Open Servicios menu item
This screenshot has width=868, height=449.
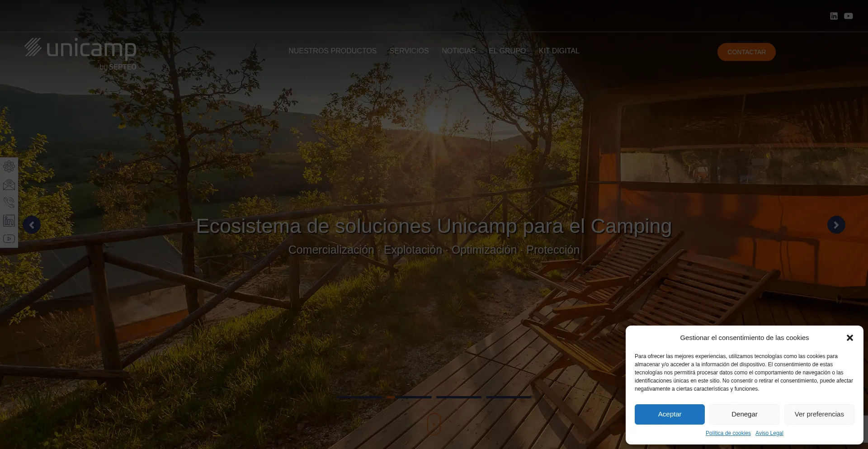tap(409, 51)
